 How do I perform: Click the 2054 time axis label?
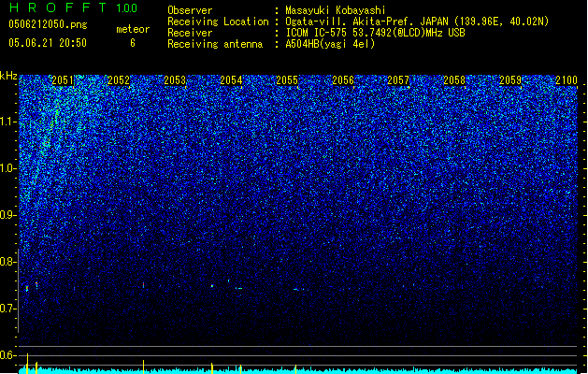[x=231, y=80]
